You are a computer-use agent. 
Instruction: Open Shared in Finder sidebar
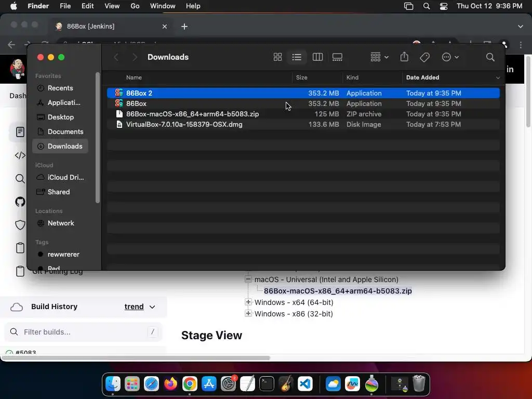coord(60,192)
